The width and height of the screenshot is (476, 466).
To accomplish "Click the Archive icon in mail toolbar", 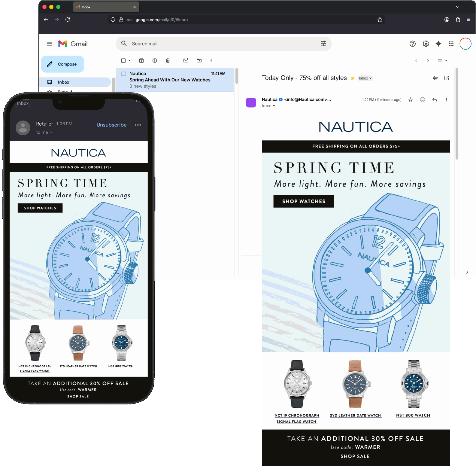I will tap(141, 61).
